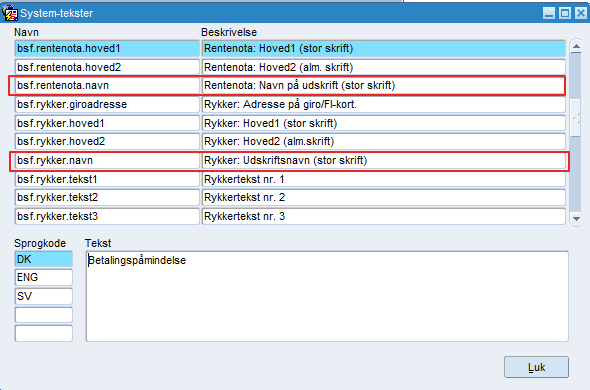590x390 pixels.
Task: Click description 'Rykker: Hoved2 (alm.skrift)'
Action: coord(384,142)
